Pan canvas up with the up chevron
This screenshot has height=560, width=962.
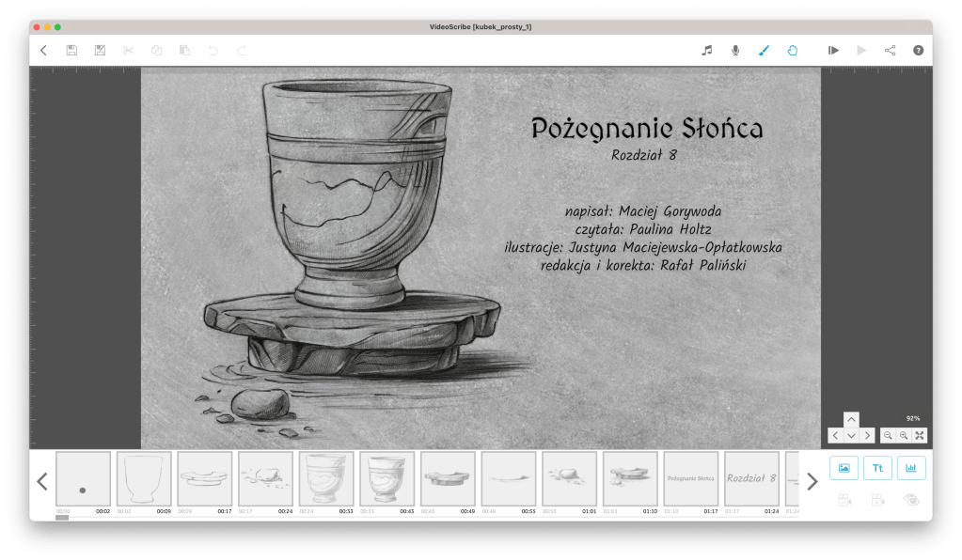point(851,419)
